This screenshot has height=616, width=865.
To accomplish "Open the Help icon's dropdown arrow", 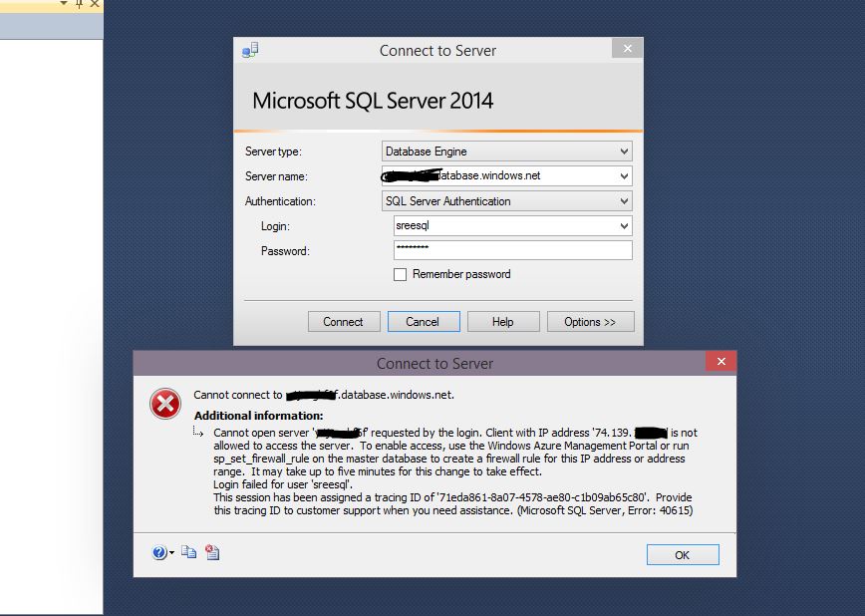I will point(172,553).
